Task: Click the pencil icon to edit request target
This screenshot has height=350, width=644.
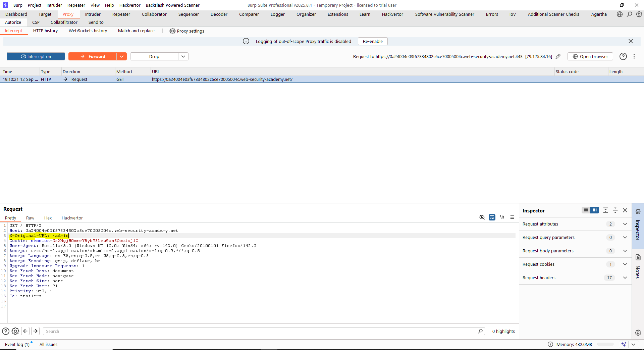Action: click(x=558, y=56)
